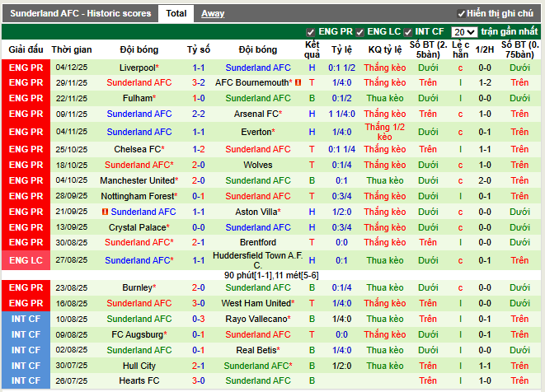Viewport: 545px width, 392px height.
Task: Open the recent matches count dropdown
Action: [x=464, y=32]
